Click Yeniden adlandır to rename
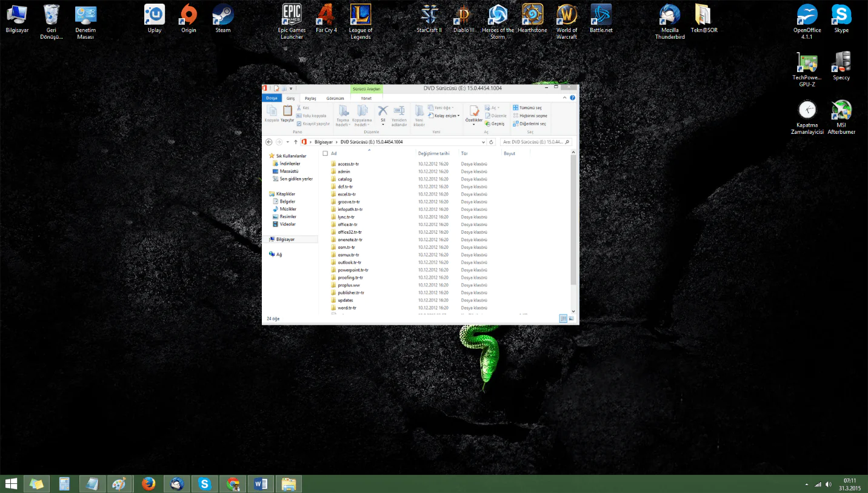The height and width of the screenshot is (493, 868). tap(398, 110)
